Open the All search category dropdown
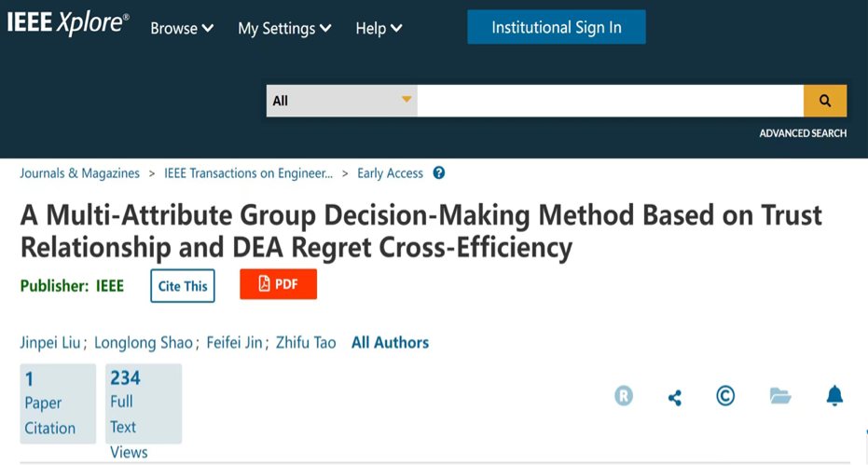 [x=341, y=101]
